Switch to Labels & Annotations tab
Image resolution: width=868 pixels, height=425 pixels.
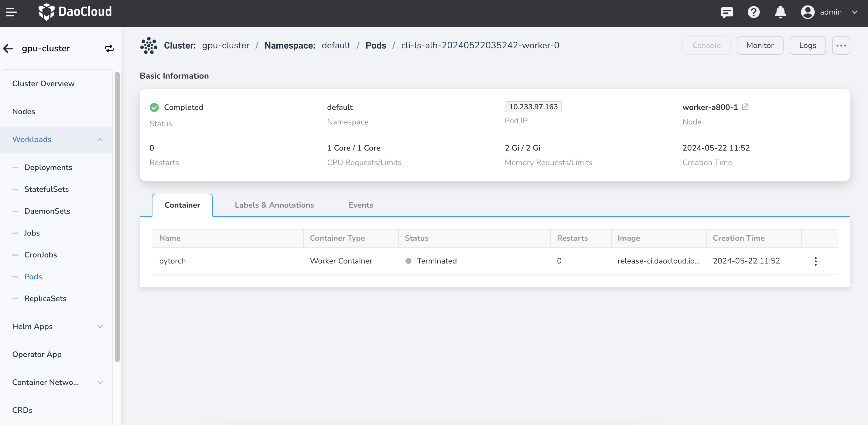274,205
